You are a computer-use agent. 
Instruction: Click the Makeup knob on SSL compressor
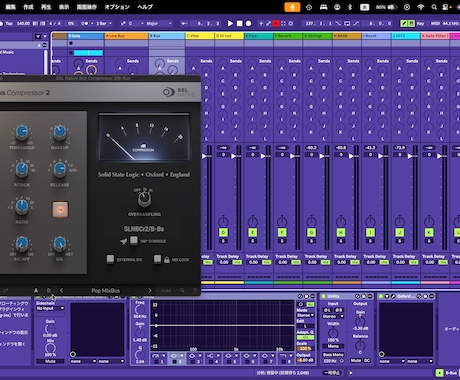(x=60, y=132)
